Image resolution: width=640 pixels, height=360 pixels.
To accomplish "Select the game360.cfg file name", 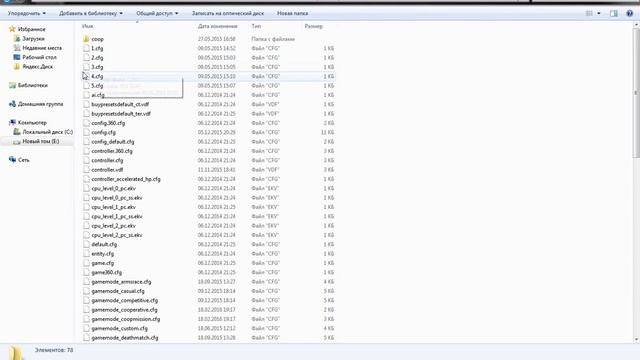I will (x=107, y=272).
